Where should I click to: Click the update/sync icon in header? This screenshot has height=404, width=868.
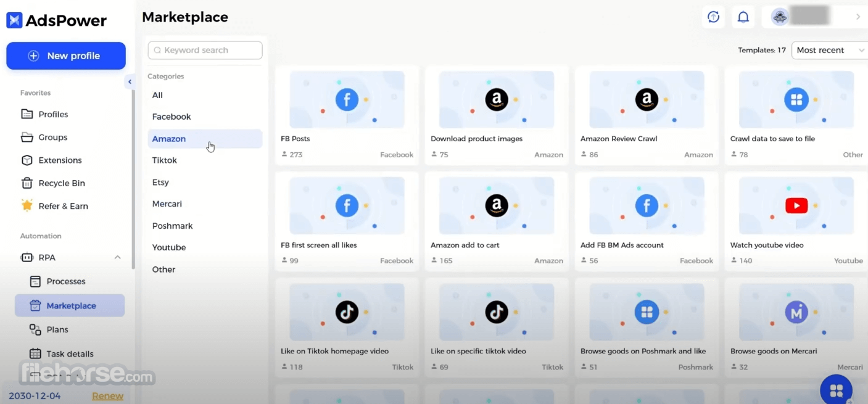[713, 17]
